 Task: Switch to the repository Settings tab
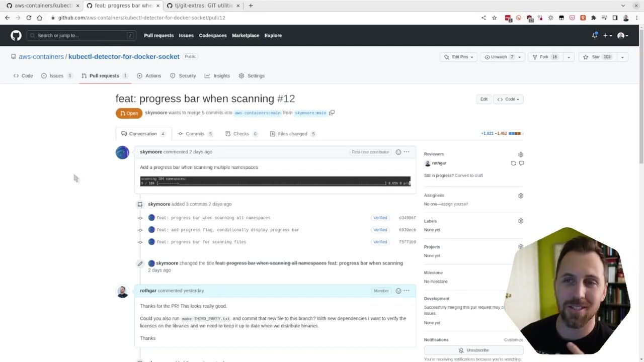[252, 76]
